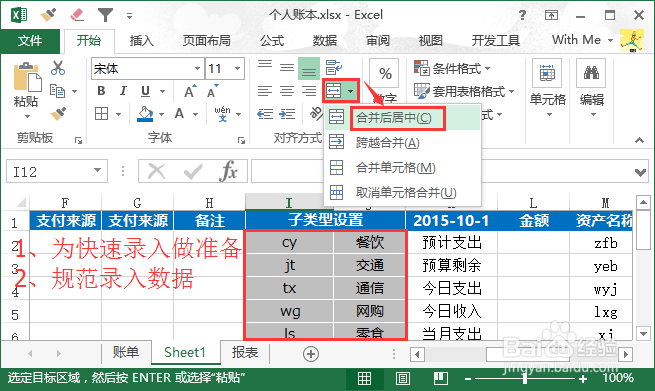Image resolution: width=655 pixels, height=391 pixels.
Task: Align text left
Action: 265,91
